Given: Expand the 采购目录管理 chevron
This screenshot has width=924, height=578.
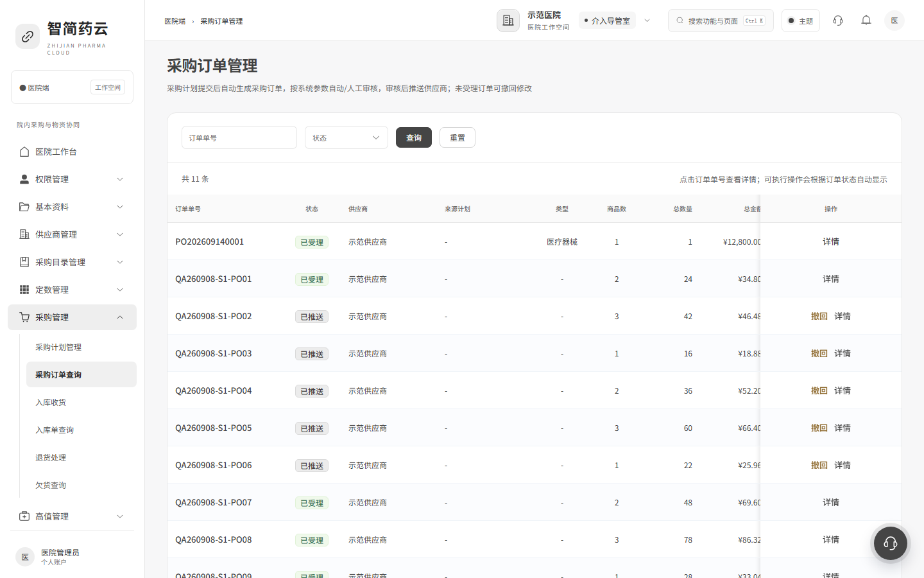Looking at the screenshot, I should 120,262.
